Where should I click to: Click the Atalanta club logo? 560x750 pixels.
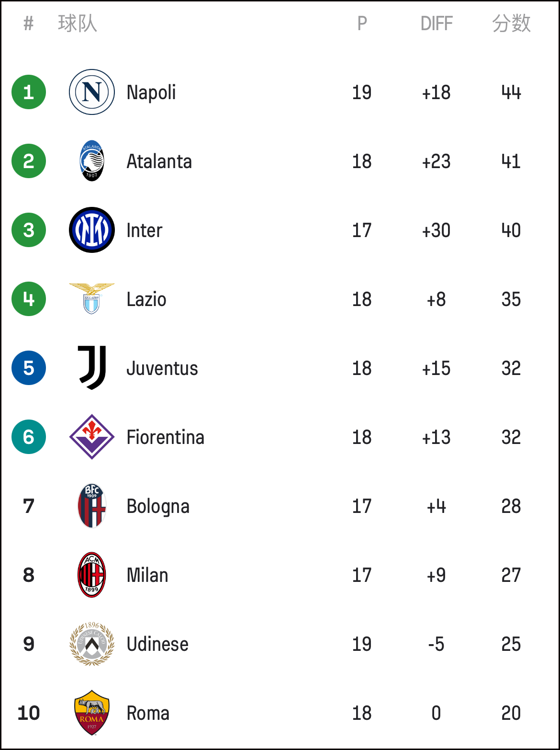92,161
